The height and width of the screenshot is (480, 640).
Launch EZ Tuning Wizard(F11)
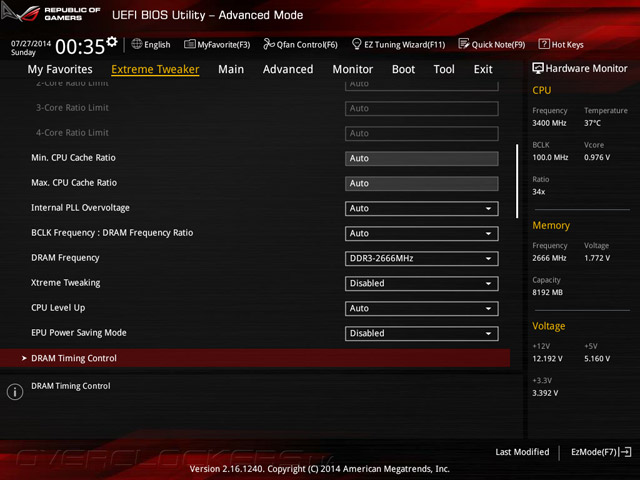[398, 44]
